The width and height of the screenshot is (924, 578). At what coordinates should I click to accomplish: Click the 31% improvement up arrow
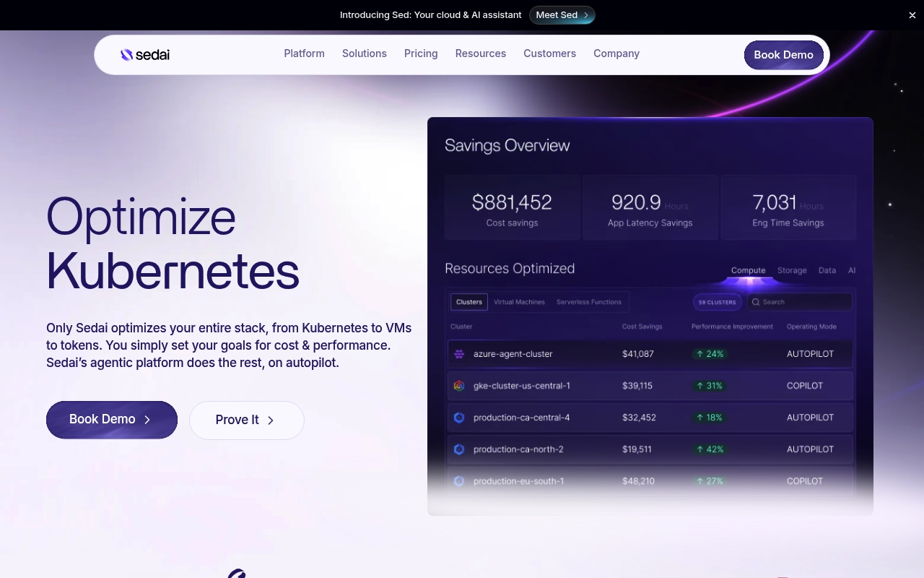click(700, 386)
